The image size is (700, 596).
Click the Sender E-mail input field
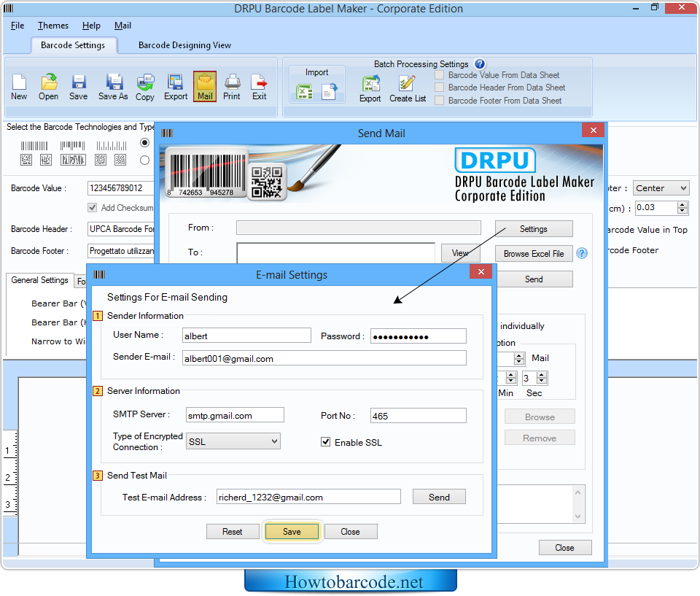click(x=324, y=358)
